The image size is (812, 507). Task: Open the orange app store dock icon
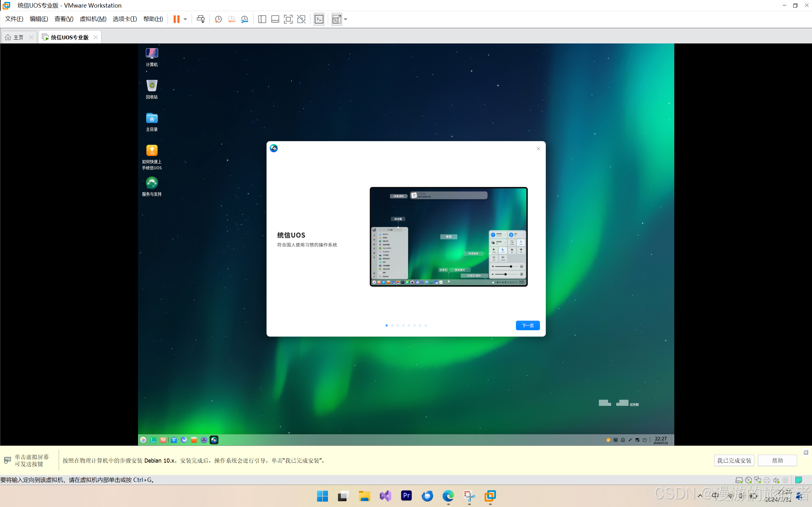pos(194,440)
